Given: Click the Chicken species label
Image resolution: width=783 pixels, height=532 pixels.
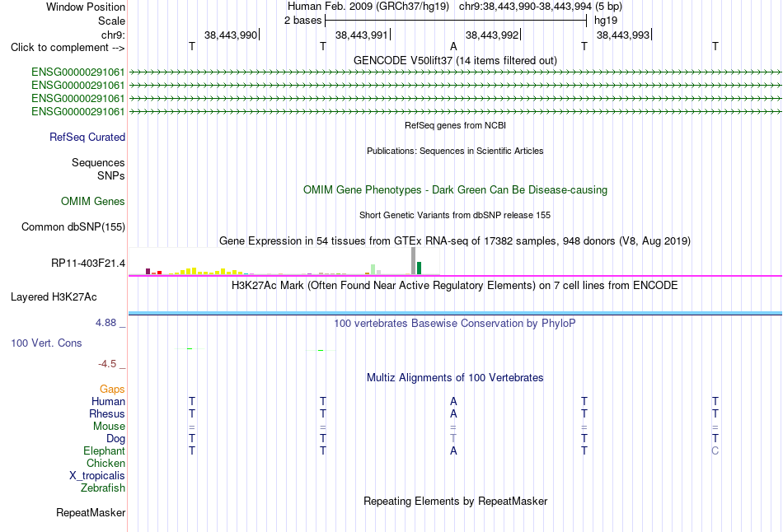Looking at the screenshot, I should [105, 463].
